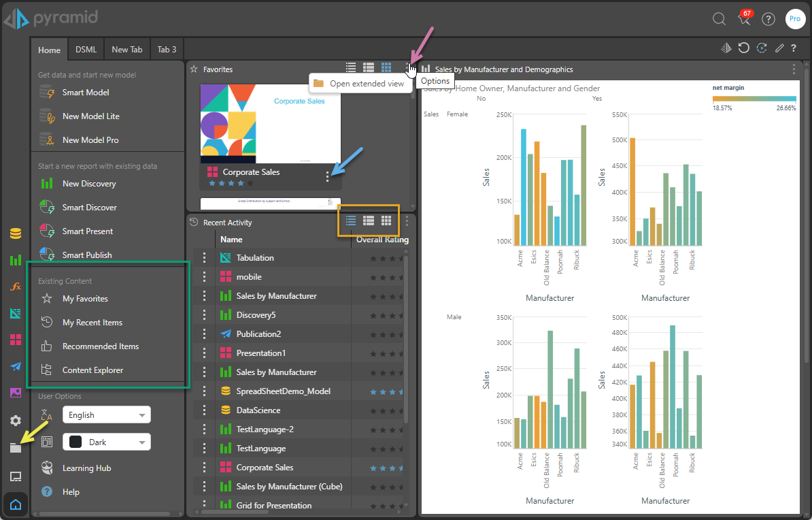Open the search magnifier icon

[719, 19]
